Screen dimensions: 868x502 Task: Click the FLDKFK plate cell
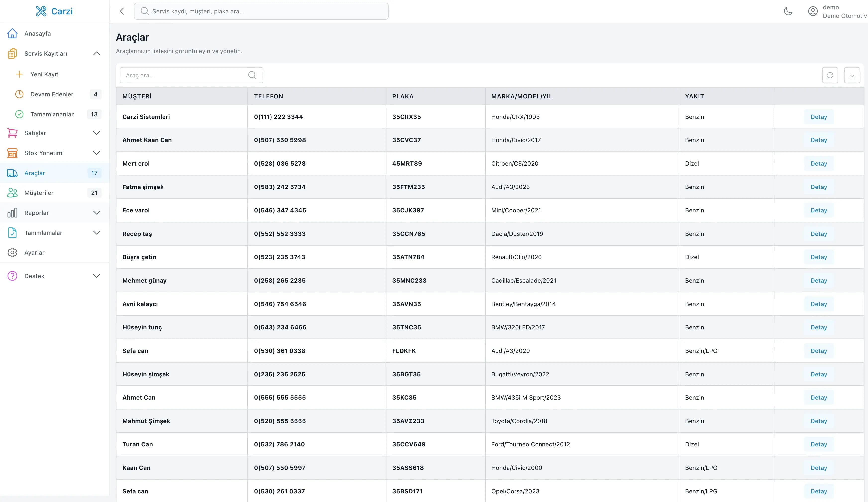tap(435, 351)
